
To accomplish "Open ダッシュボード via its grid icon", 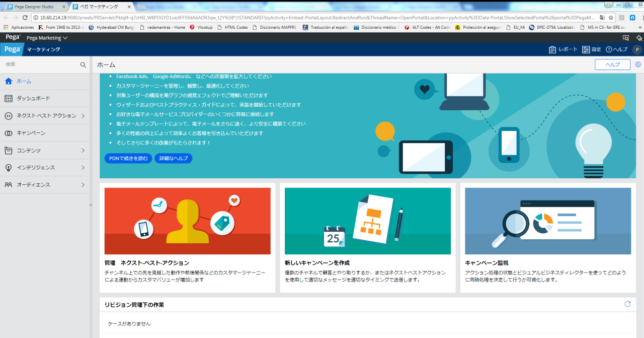I will pyautogui.click(x=7, y=98).
